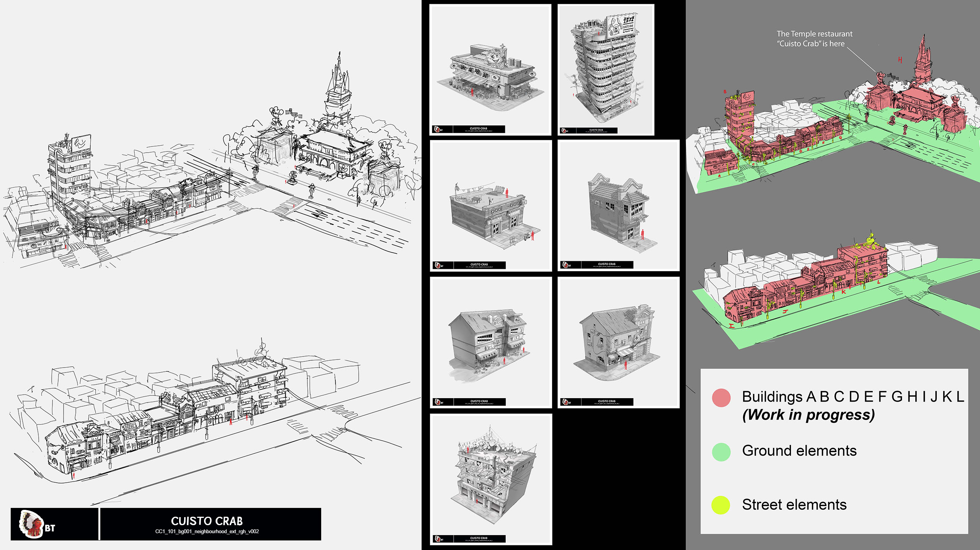The height and width of the screenshot is (550, 980).
Task: Click the 'Temple restaurant Cuisto Crab is here' annotation
Action: click(x=814, y=39)
